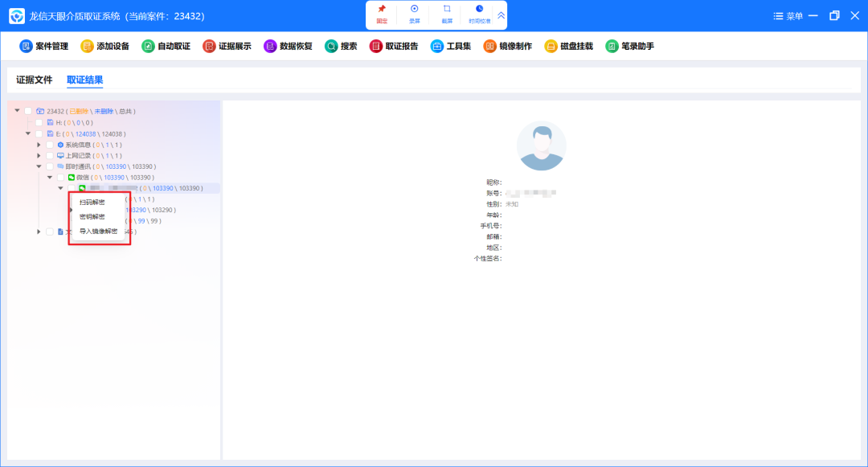This screenshot has height=467, width=868.
Task: Start 录屏 screen recording
Action: point(414,14)
